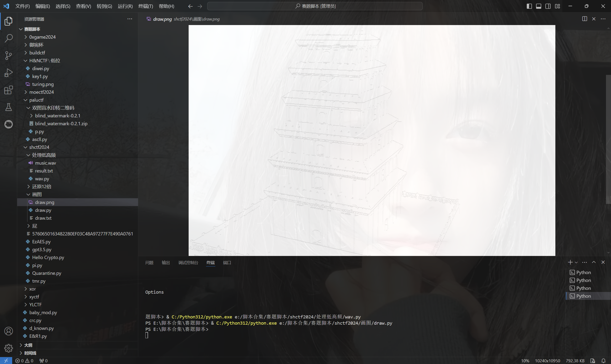611x364 pixels.
Task: Switch to the 调试控制台 panel tab
Action: coord(188,262)
